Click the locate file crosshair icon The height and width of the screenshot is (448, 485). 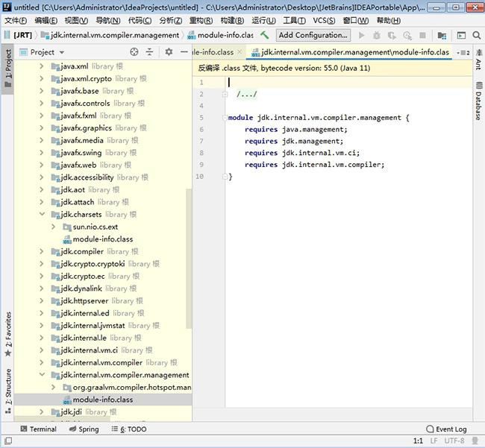(x=134, y=52)
